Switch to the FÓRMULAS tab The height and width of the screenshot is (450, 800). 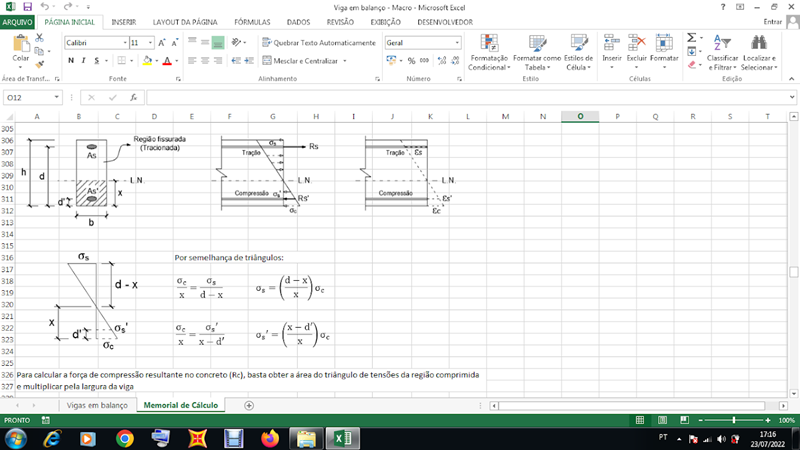point(252,22)
